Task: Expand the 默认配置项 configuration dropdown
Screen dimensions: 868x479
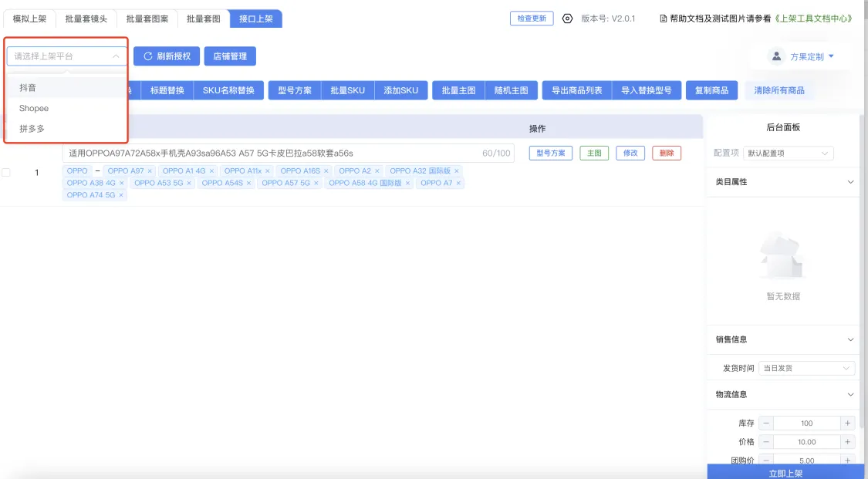Action: pos(788,153)
